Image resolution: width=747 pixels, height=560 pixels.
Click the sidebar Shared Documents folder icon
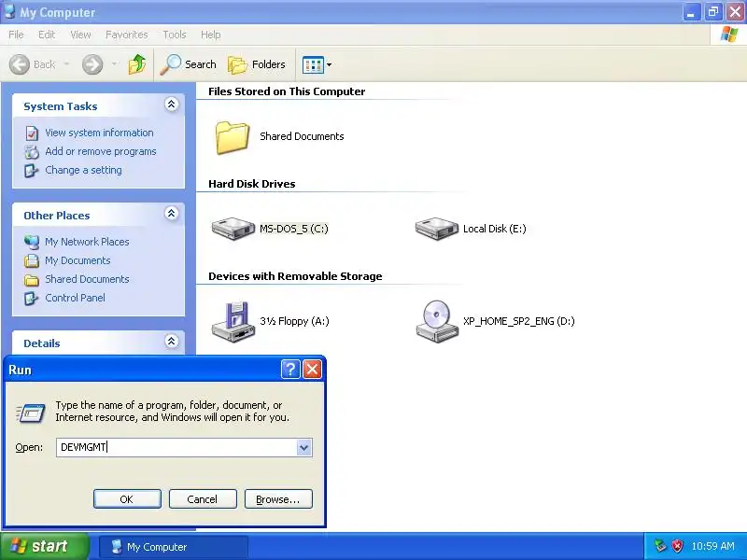(x=32, y=279)
